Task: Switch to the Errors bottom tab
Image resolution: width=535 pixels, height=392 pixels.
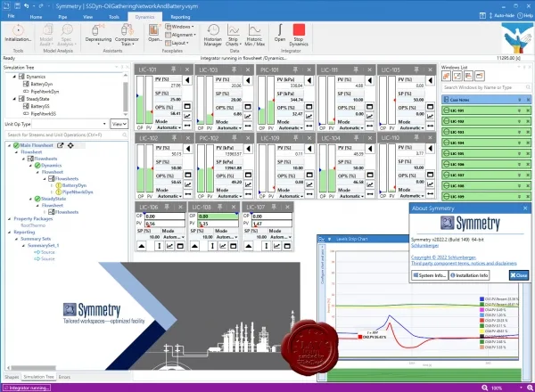Action: (64, 377)
